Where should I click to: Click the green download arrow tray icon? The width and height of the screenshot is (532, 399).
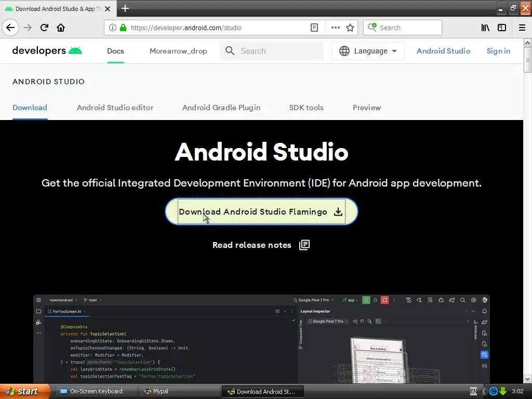tap(503, 392)
